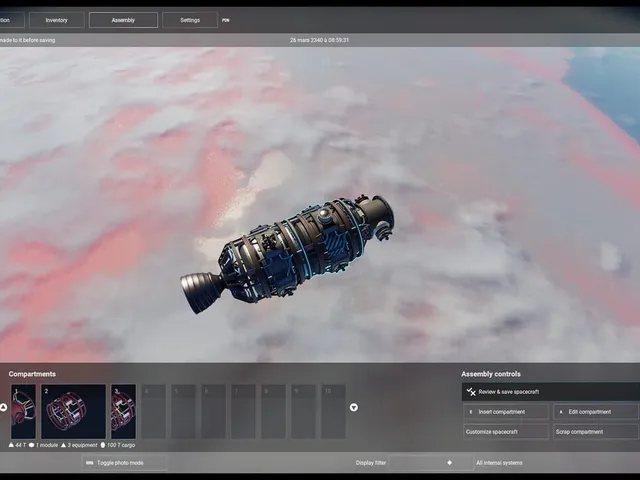Click the down arrow beside the compartments list
This screenshot has width=640, height=480.
[x=353, y=407]
